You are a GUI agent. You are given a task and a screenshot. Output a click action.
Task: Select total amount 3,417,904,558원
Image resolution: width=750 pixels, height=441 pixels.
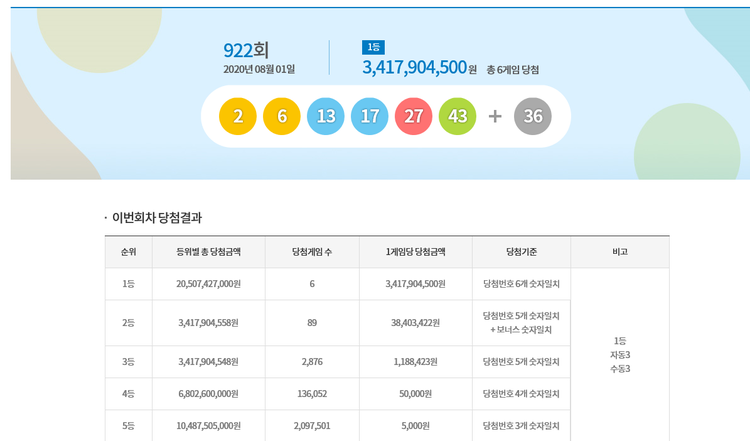[x=209, y=323]
